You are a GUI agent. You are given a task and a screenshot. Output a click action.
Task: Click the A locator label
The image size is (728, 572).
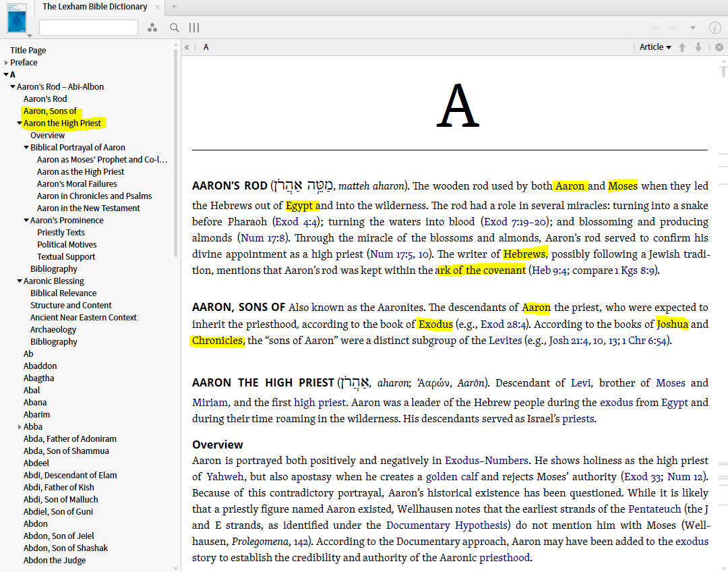tap(206, 47)
